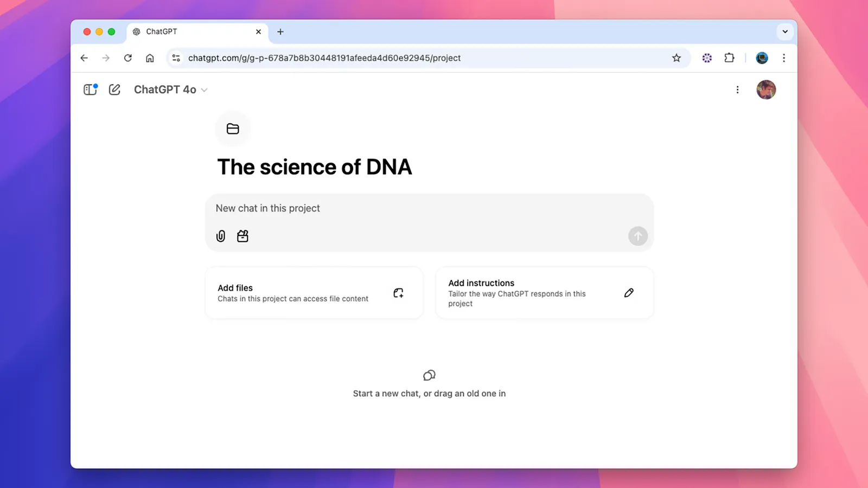Click the project folder icon
This screenshot has width=868, height=488.
pos(233,129)
